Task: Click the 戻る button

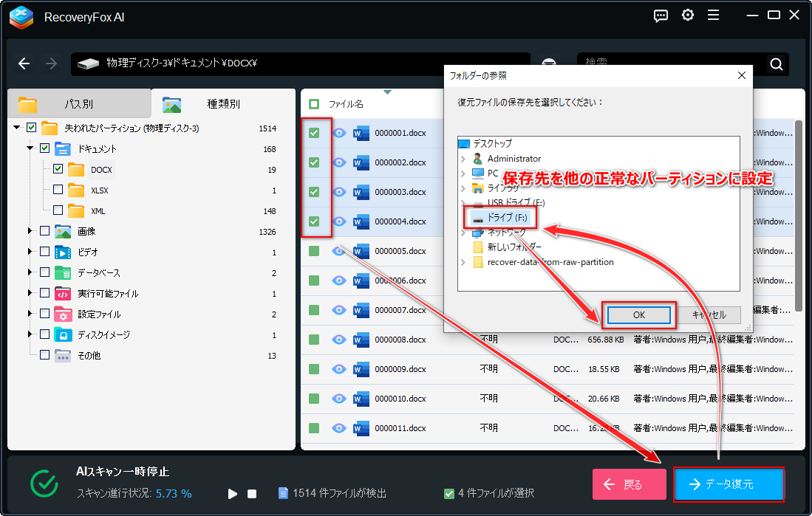Action: [x=630, y=484]
